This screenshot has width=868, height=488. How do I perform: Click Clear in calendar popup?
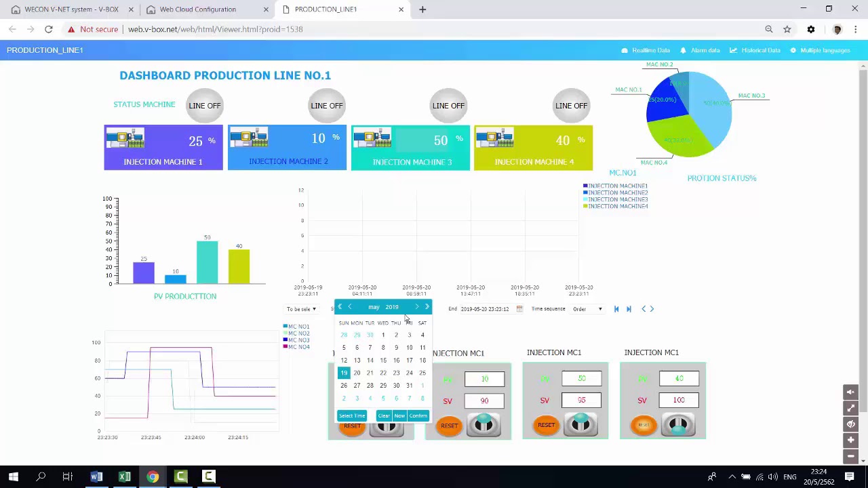click(x=384, y=416)
